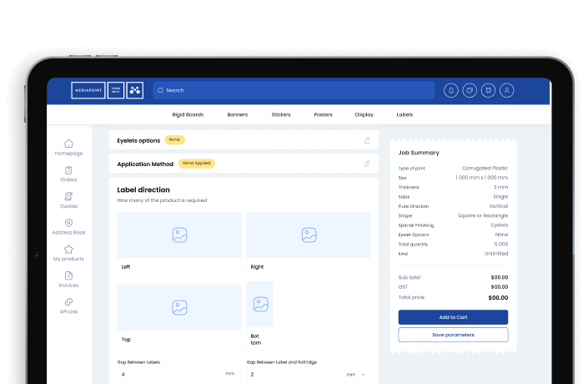This screenshot has height=384, width=588.
Task: Open Quotes from the sidebar
Action: coord(68,200)
